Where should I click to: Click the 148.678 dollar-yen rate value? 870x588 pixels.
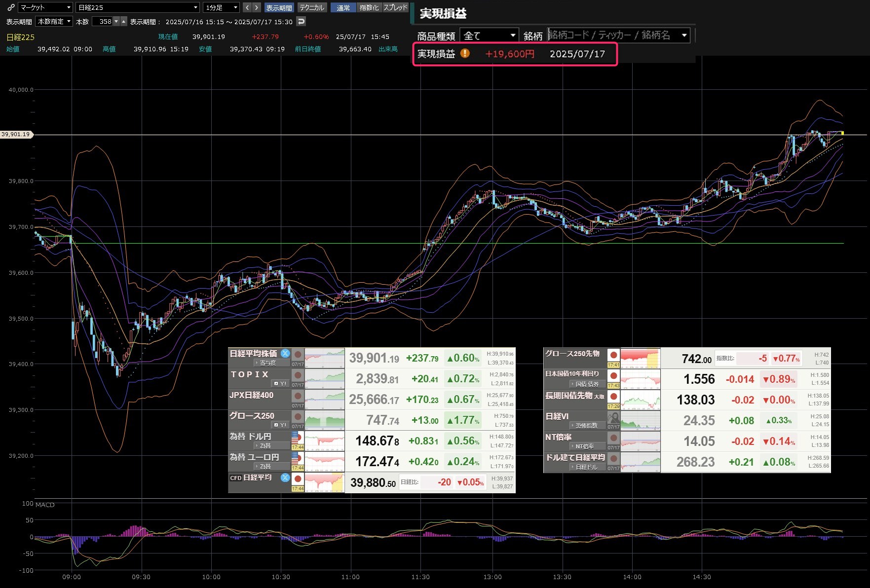tap(378, 441)
